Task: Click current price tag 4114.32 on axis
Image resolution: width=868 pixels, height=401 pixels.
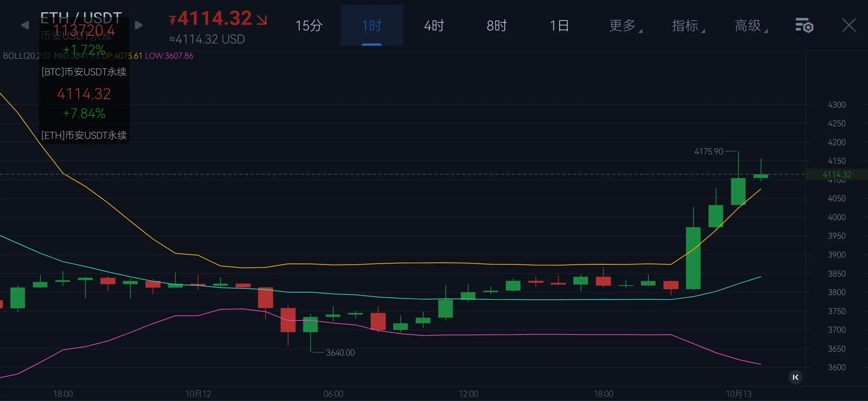Action: coord(837,175)
